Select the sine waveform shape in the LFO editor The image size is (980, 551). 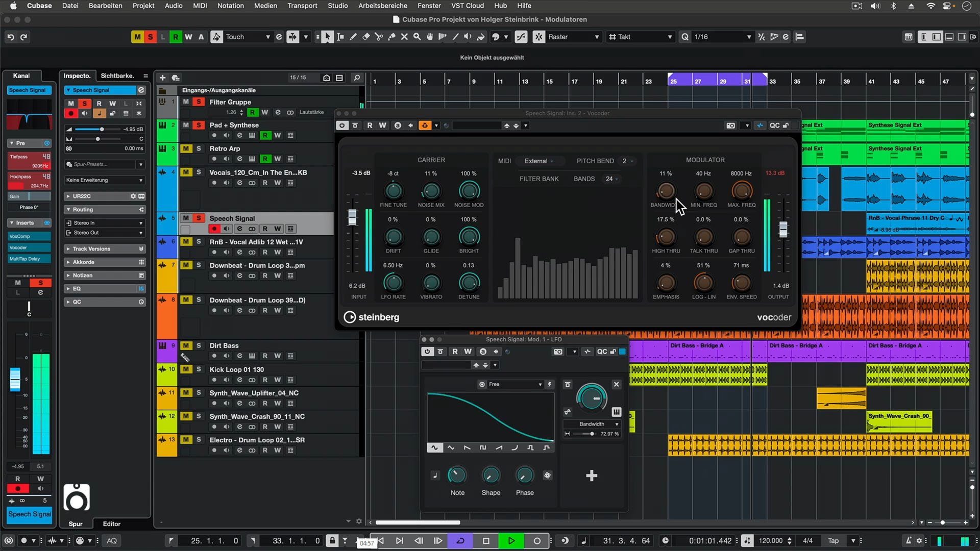(435, 447)
